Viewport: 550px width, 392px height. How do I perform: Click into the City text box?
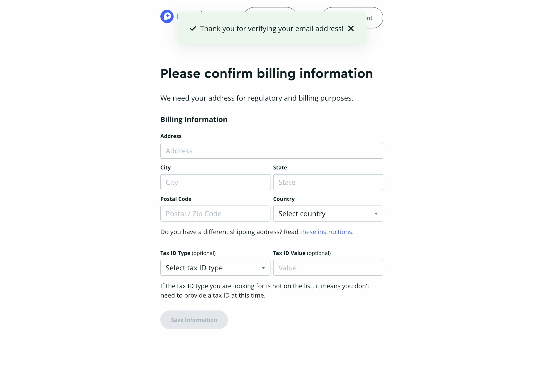[x=215, y=182]
